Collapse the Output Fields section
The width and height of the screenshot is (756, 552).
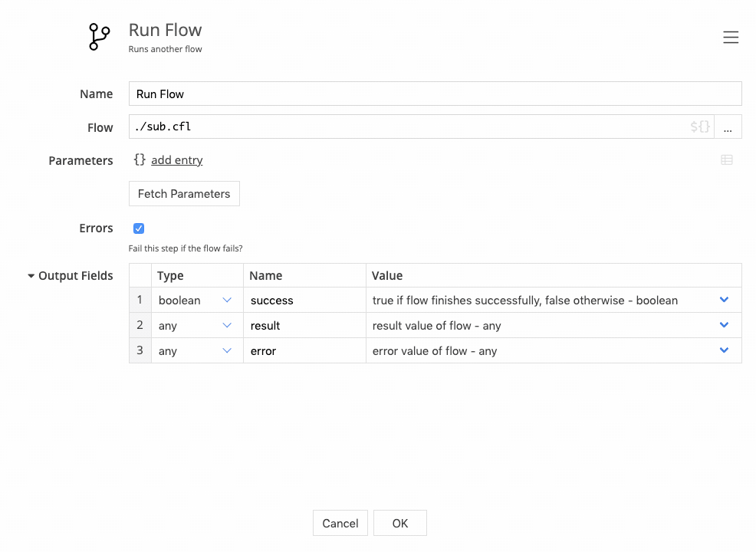(31, 276)
